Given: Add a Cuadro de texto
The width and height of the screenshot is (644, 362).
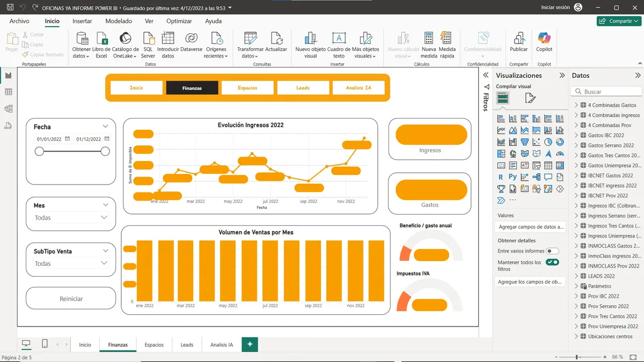Looking at the screenshot, I should pos(339,45).
